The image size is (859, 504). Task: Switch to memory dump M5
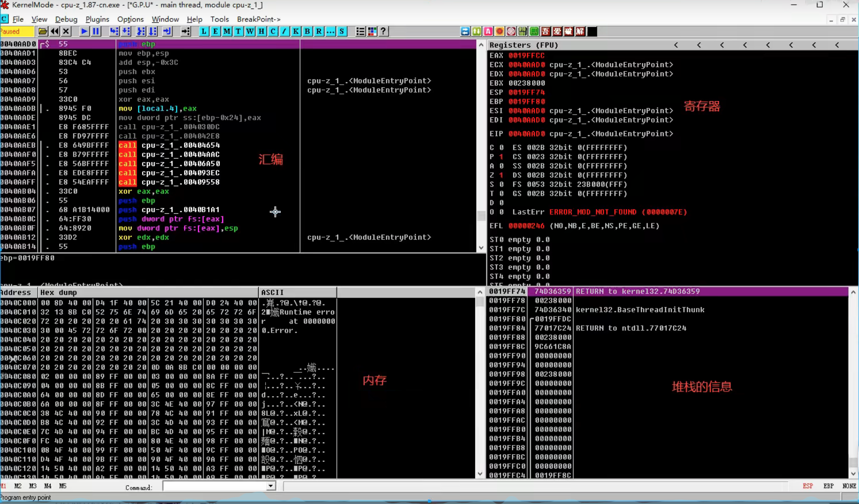[x=63, y=486]
